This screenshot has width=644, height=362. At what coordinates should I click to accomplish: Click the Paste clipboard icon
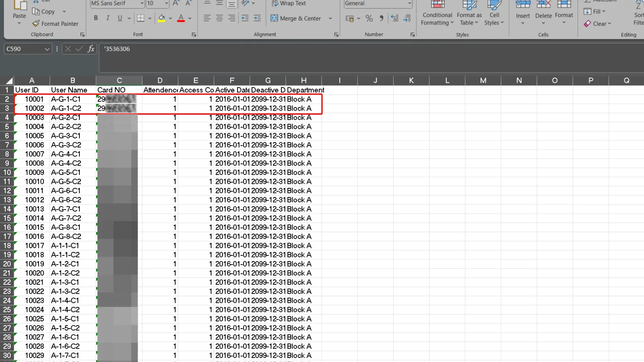point(19,6)
